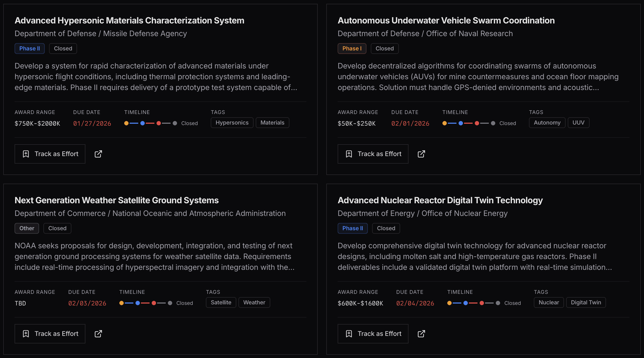This screenshot has height=358, width=644.
Task: Click the Other badge on NOAA card
Action: [27, 228]
